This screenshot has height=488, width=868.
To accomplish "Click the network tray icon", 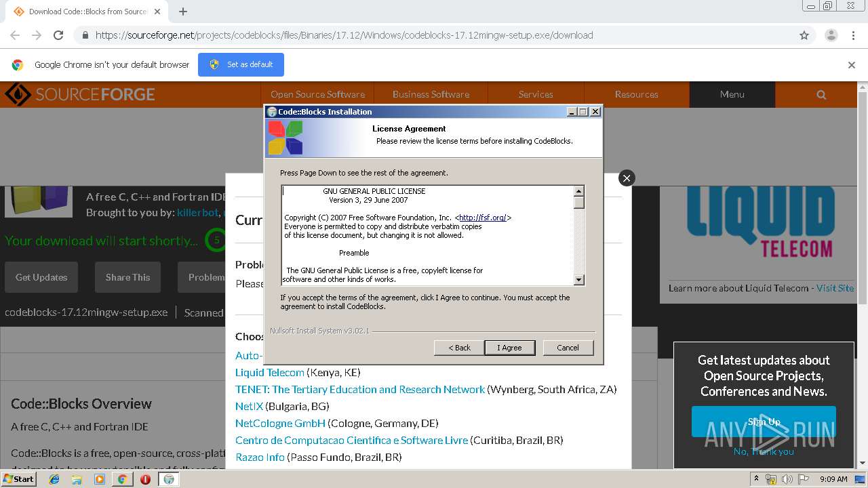I will [x=771, y=479].
